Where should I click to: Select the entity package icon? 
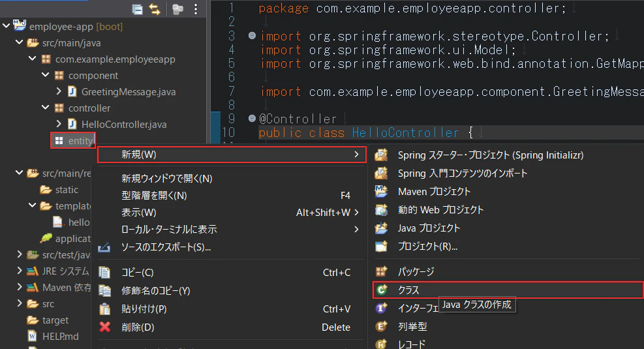click(59, 141)
